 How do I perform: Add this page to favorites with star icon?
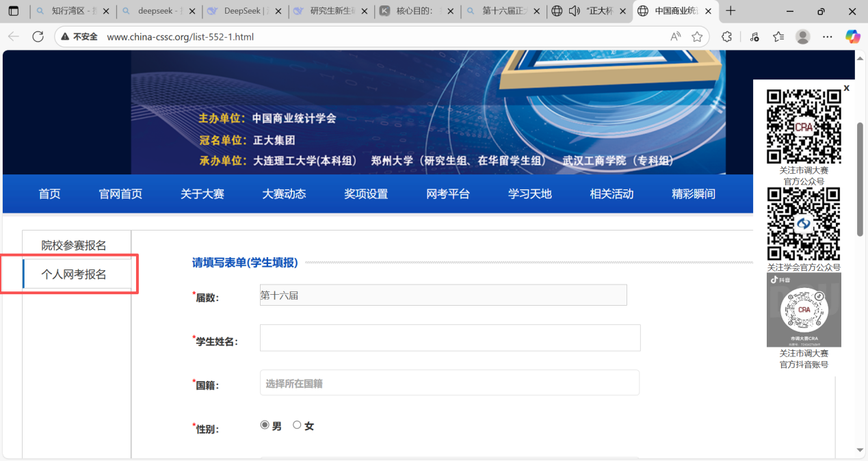pyautogui.click(x=697, y=37)
